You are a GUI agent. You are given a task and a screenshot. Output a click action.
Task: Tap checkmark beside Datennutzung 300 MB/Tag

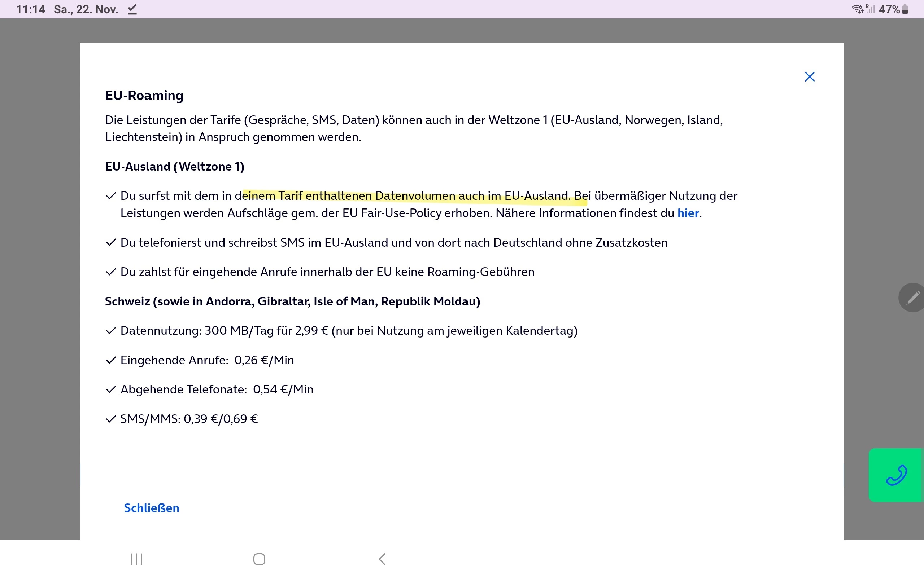[111, 330]
